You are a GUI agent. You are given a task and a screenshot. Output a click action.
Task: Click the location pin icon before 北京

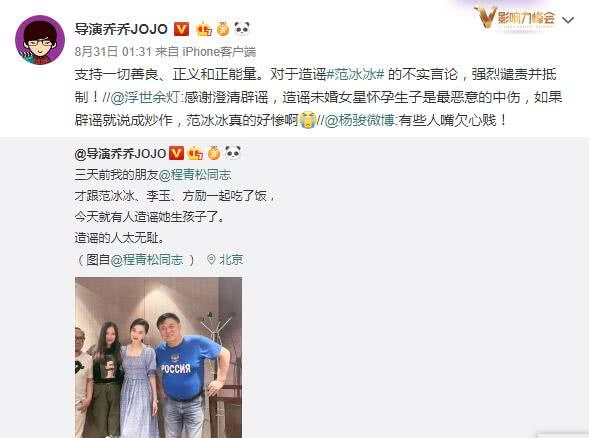211,260
